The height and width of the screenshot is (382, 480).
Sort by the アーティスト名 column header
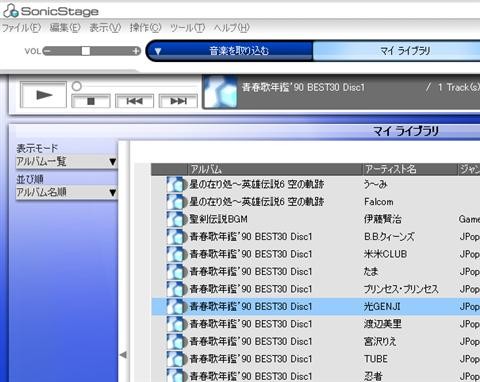point(409,169)
